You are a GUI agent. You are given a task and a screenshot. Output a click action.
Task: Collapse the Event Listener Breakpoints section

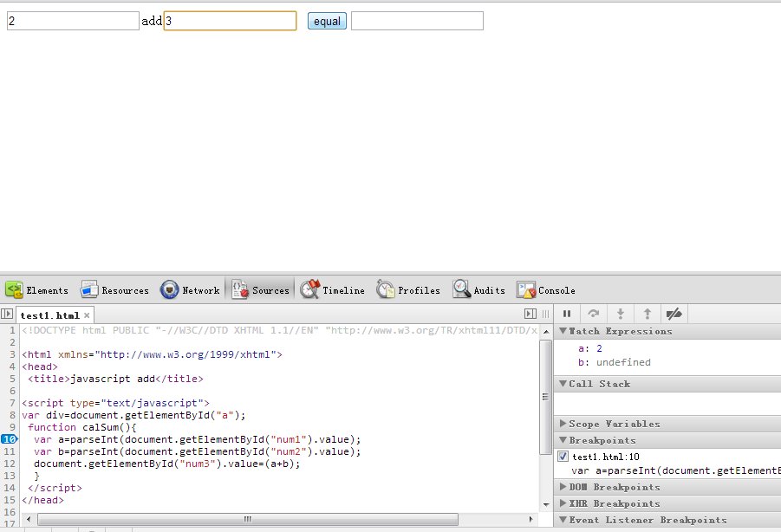click(x=563, y=520)
